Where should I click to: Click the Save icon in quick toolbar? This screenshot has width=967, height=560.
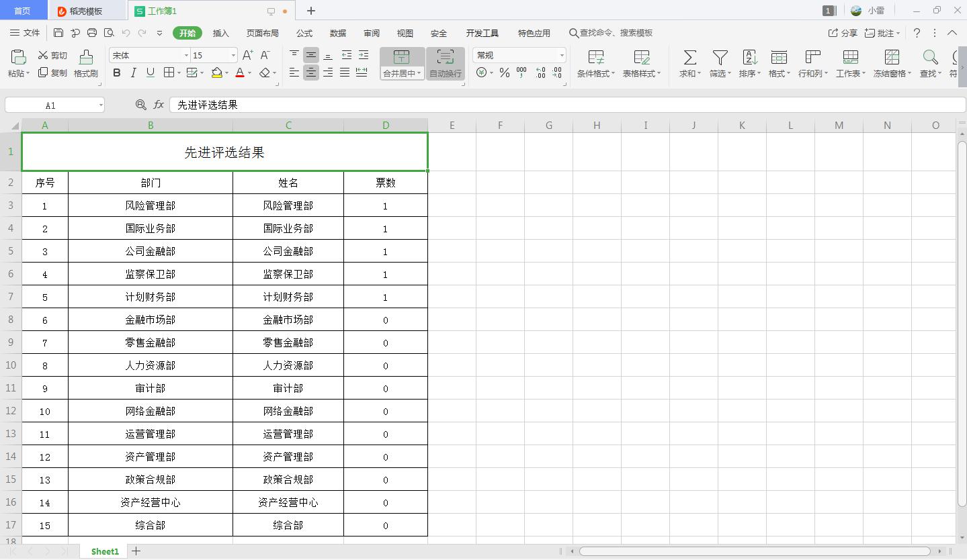click(58, 33)
